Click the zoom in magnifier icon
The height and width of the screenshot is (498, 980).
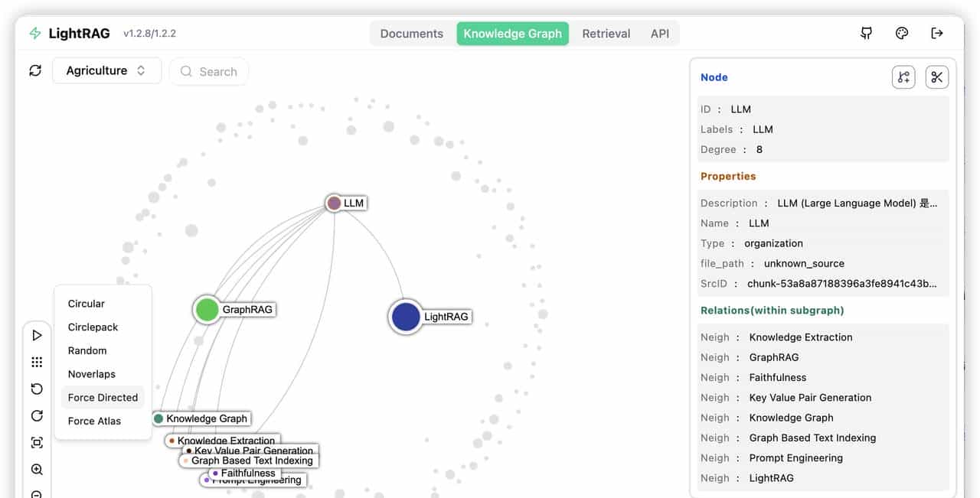(37, 470)
